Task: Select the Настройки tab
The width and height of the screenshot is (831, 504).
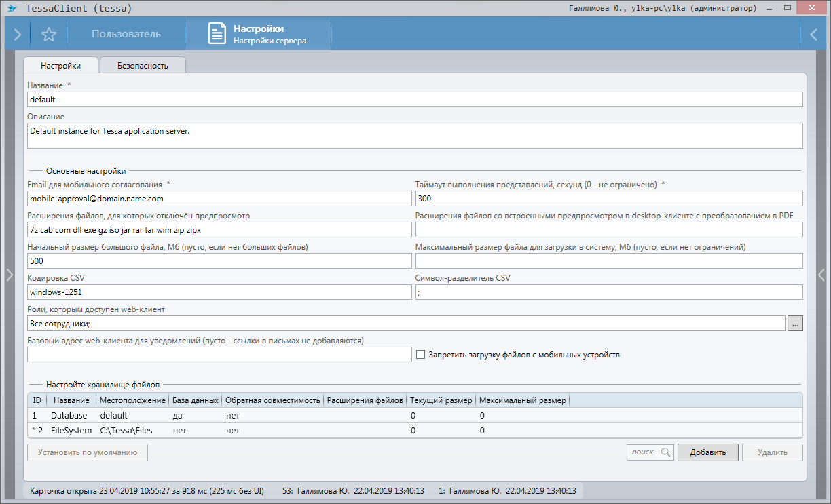Action: [x=60, y=66]
